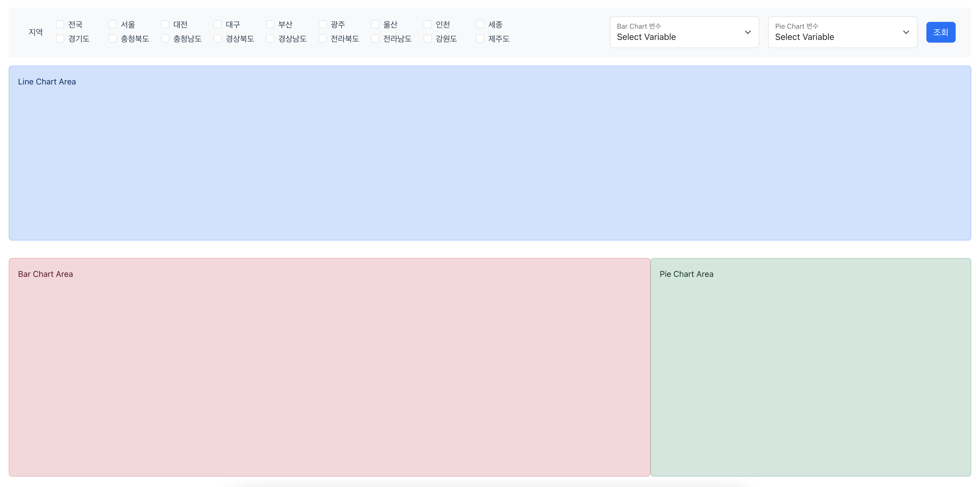Toggle the 제주도 checkbox

tap(480, 39)
